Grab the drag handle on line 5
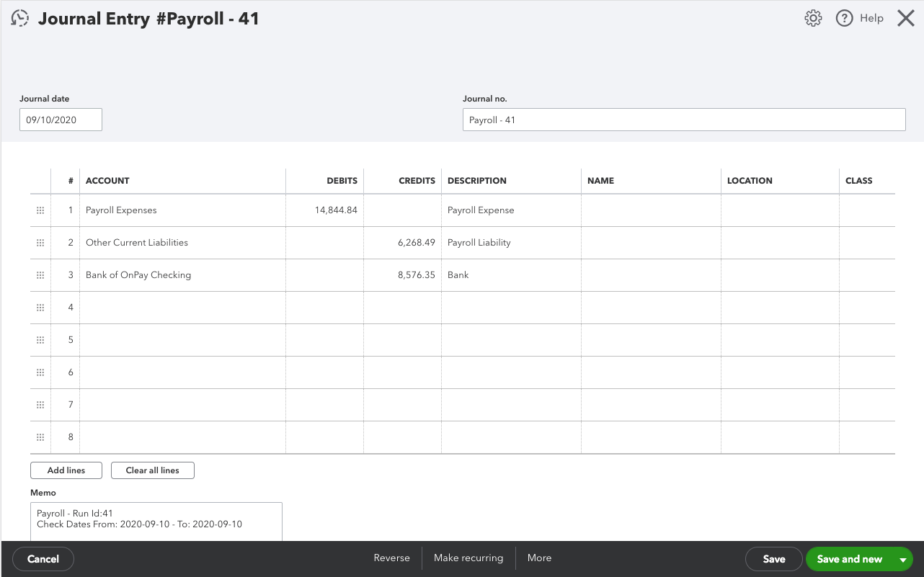This screenshot has height=577, width=924. (40, 339)
